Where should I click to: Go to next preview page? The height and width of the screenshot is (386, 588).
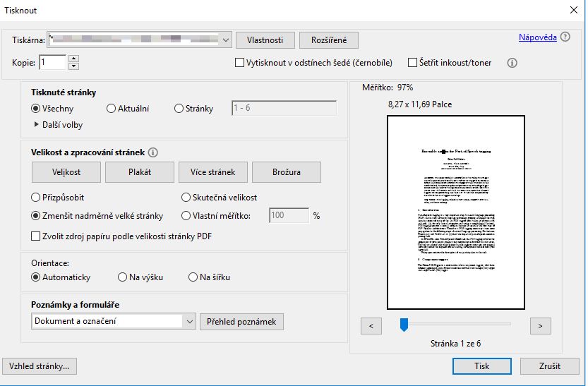pyautogui.click(x=541, y=326)
